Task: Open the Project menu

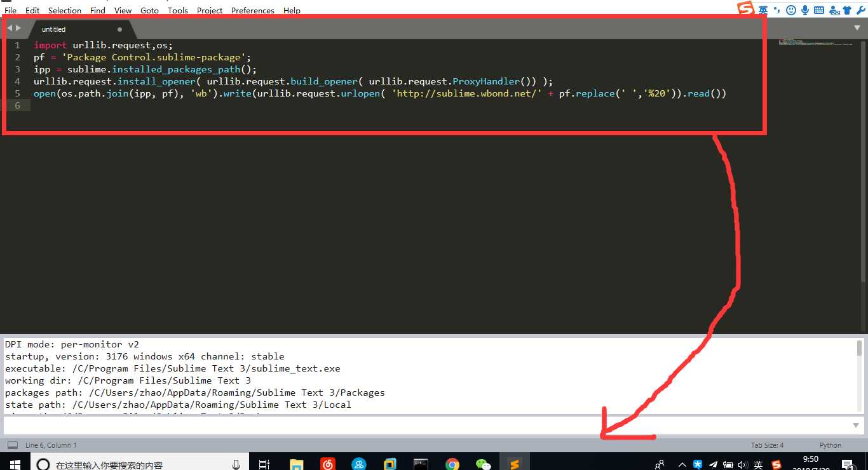Action: [210, 10]
